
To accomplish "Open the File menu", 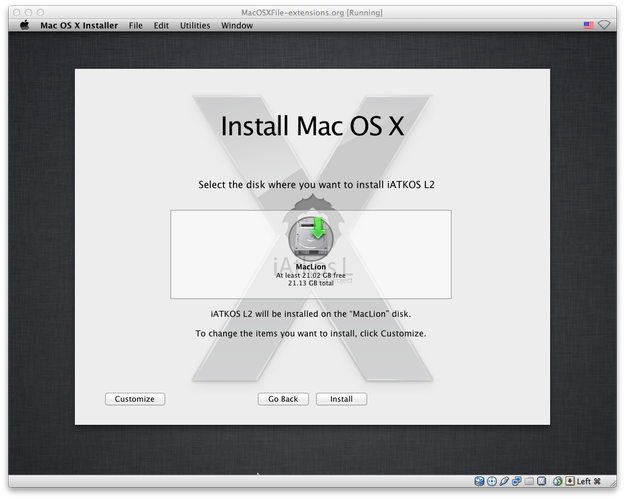I will (x=136, y=26).
